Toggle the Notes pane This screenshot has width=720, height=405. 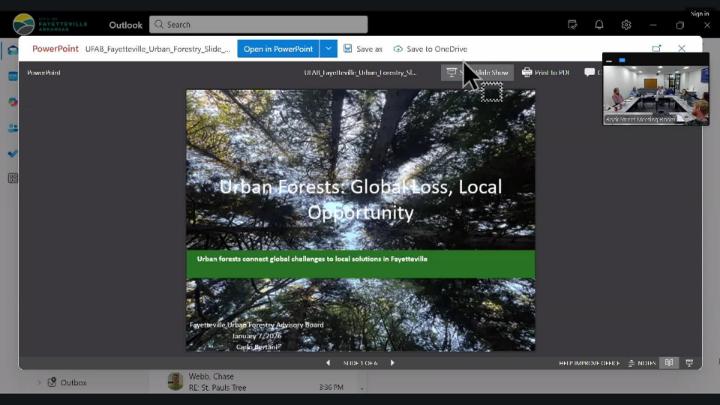click(641, 363)
